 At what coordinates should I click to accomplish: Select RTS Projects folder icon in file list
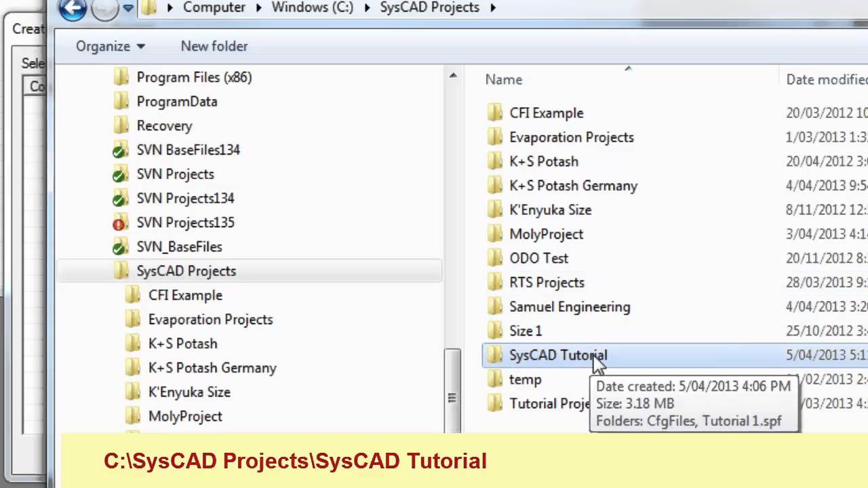pos(495,283)
